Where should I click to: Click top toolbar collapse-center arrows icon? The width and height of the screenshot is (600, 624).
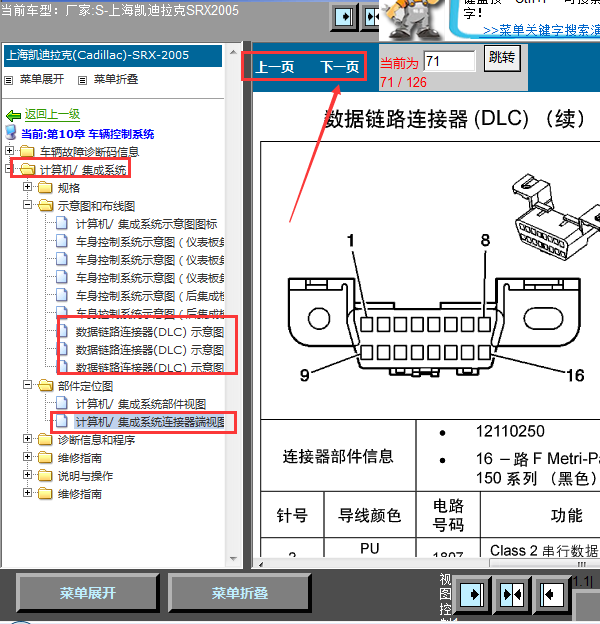tap(371, 17)
